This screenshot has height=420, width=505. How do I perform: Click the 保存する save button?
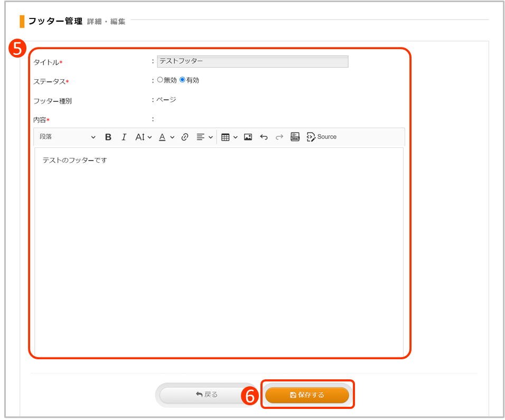tap(307, 395)
